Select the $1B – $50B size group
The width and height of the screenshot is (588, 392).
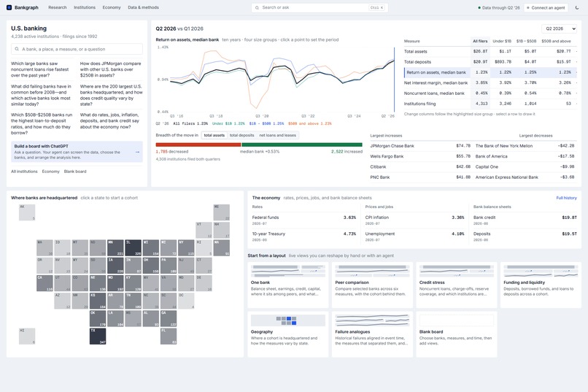(x=526, y=42)
